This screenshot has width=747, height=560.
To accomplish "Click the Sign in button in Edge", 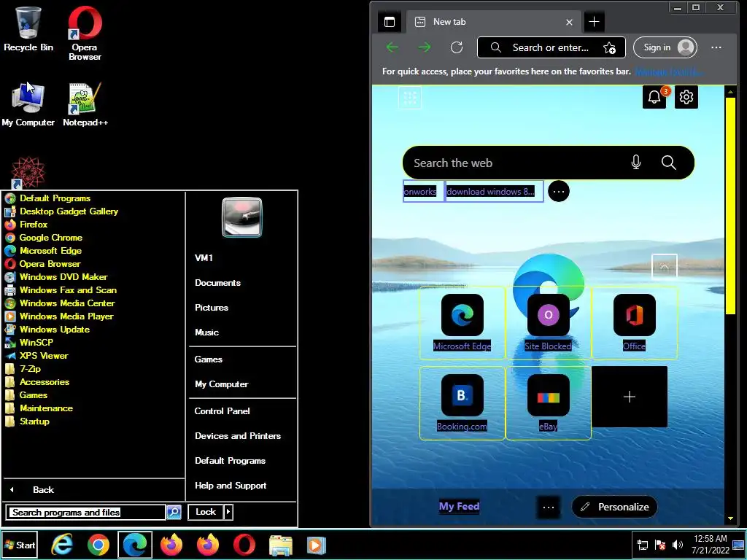I will point(665,47).
